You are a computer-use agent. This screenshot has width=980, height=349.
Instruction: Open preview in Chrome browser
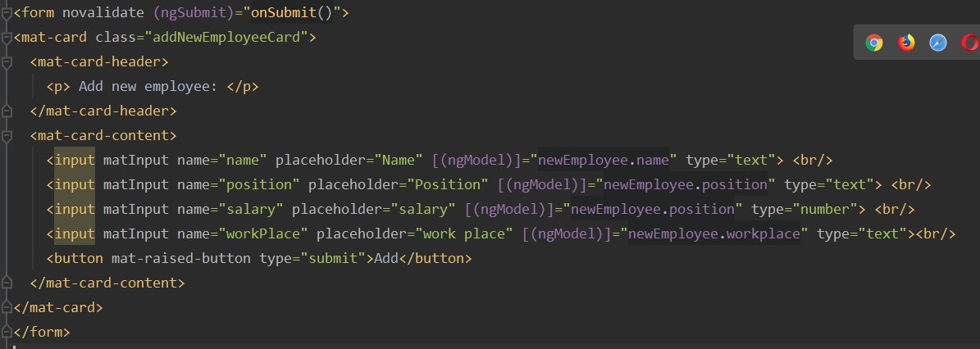873,43
